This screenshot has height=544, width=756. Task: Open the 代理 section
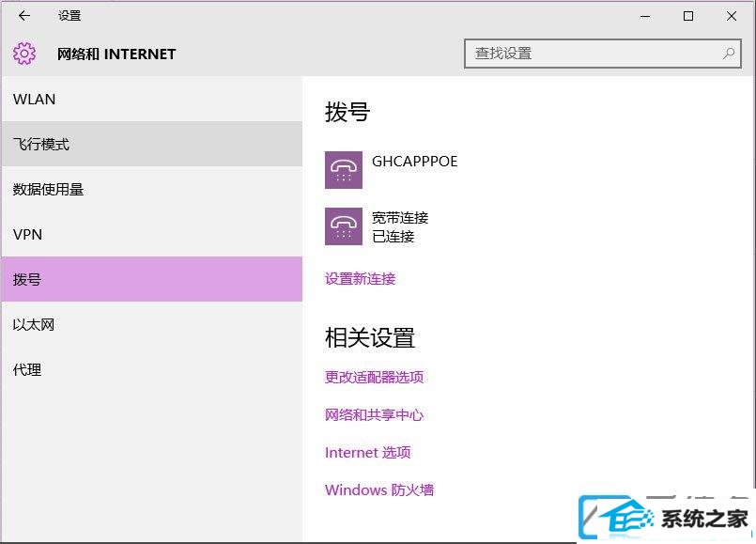(152, 369)
